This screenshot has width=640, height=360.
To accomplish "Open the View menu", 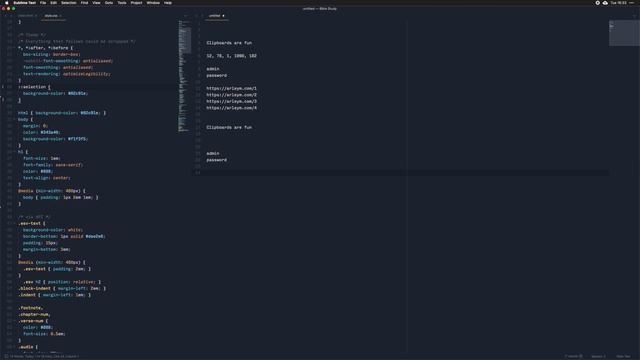I will click(x=96, y=2).
